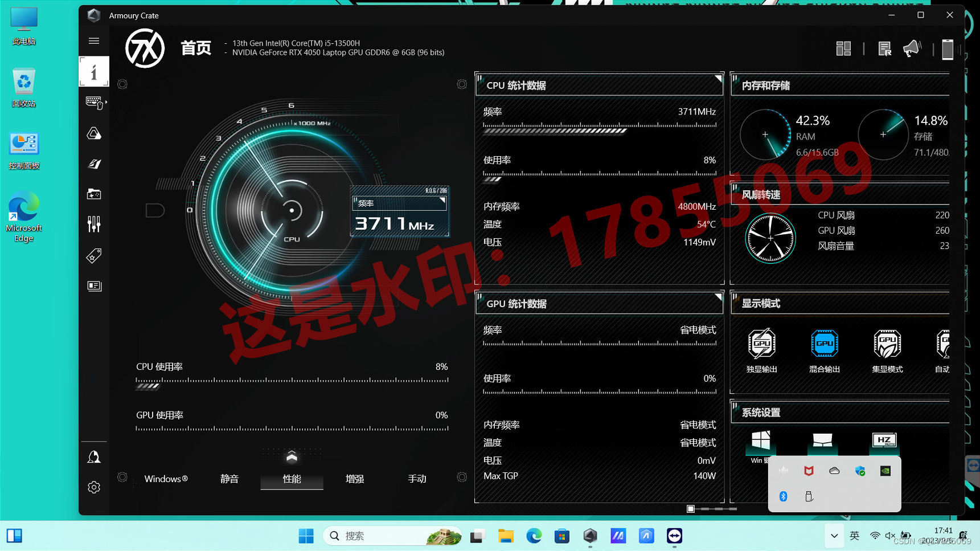Open audio waveform icon in tray popup
Image resolution: width=980 pixels, height=551 pixels.
[x=784, y=471]
